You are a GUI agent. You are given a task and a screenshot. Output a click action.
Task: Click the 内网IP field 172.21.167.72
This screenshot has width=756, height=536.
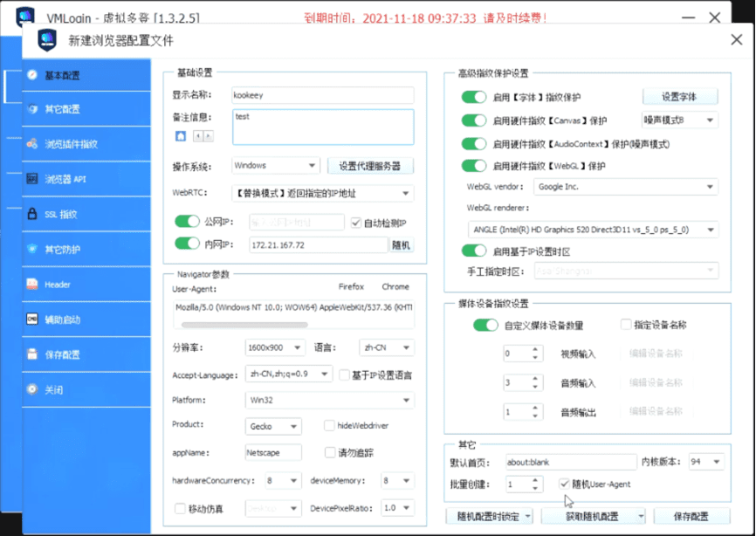(x=319, y=244)
